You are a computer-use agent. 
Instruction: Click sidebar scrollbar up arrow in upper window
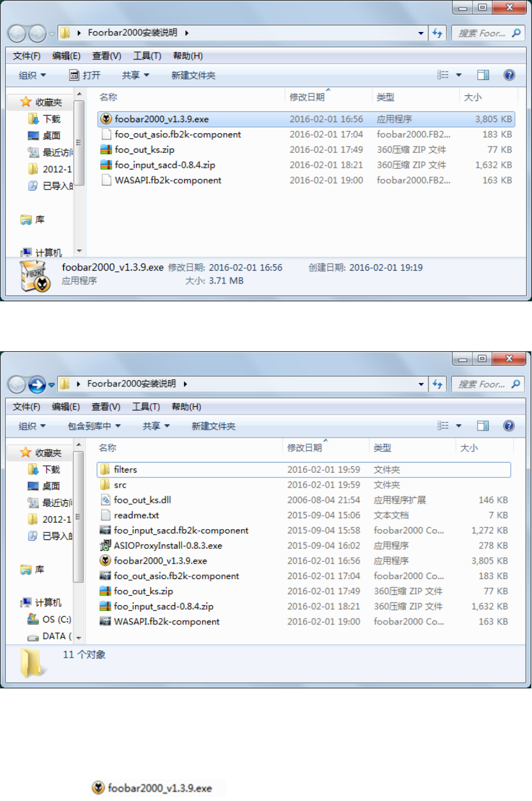[x=79, y=95]
